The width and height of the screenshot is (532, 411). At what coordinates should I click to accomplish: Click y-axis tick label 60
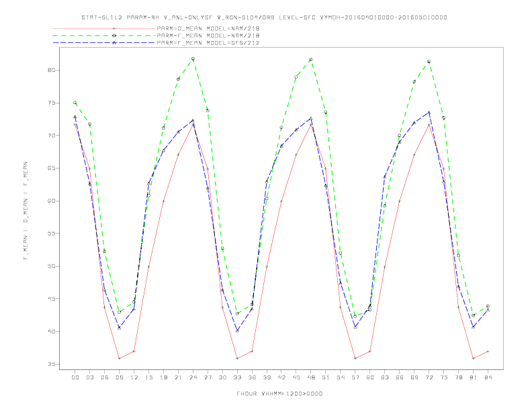tap(51, 201)
